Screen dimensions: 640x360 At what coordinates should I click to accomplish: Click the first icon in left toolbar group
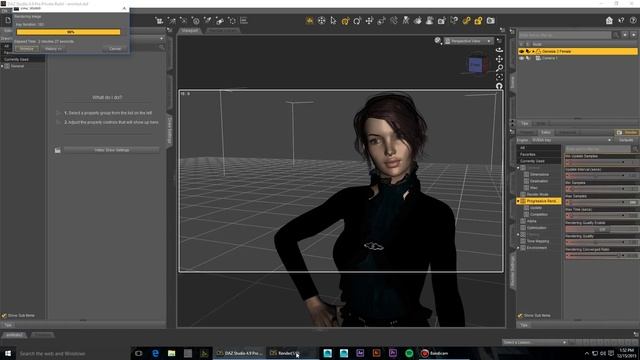[159, 20]
